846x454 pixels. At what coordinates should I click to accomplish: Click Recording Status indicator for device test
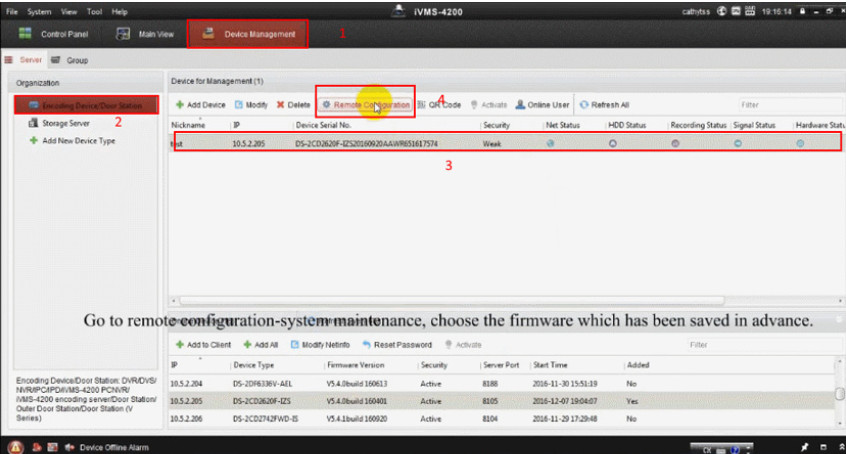pyautogui.click(x=675, y=144)
